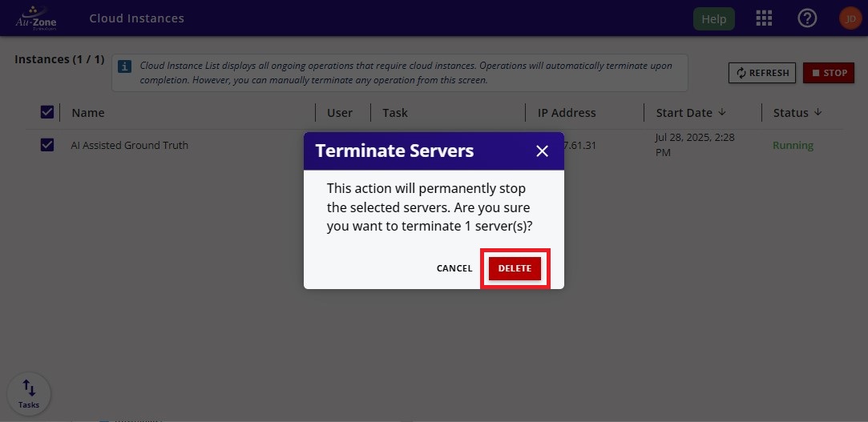
Task: Sort by Start Date arrow
Action: tap(721, 112)
